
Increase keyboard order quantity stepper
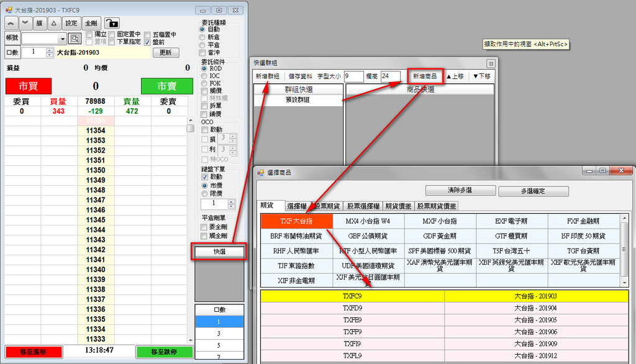(231, 201)
